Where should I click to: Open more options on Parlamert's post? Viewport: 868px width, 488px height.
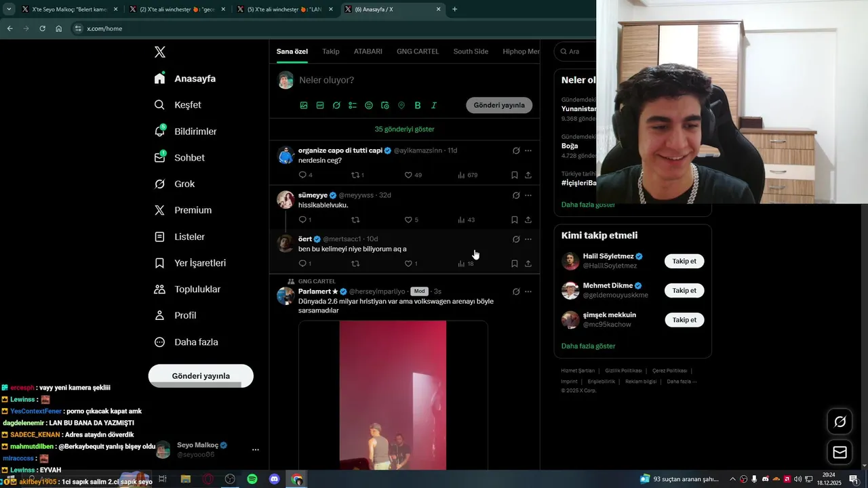coord(528,291)
